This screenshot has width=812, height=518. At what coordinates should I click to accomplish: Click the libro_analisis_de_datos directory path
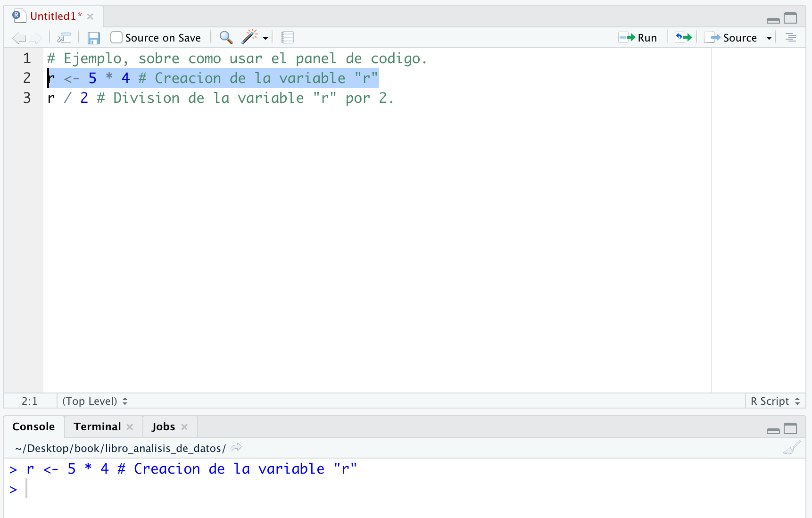pyautogui.click(x=120, y=448)
